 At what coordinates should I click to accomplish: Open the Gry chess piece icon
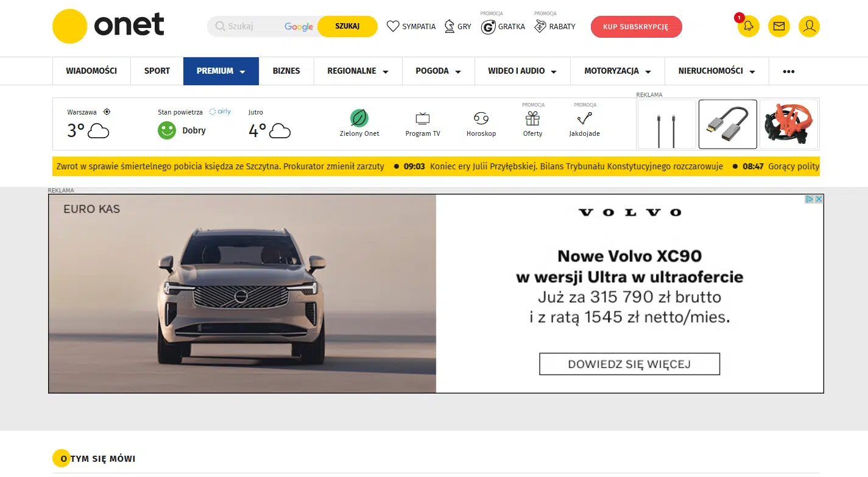pyautogui.click(x=450, y=26)
